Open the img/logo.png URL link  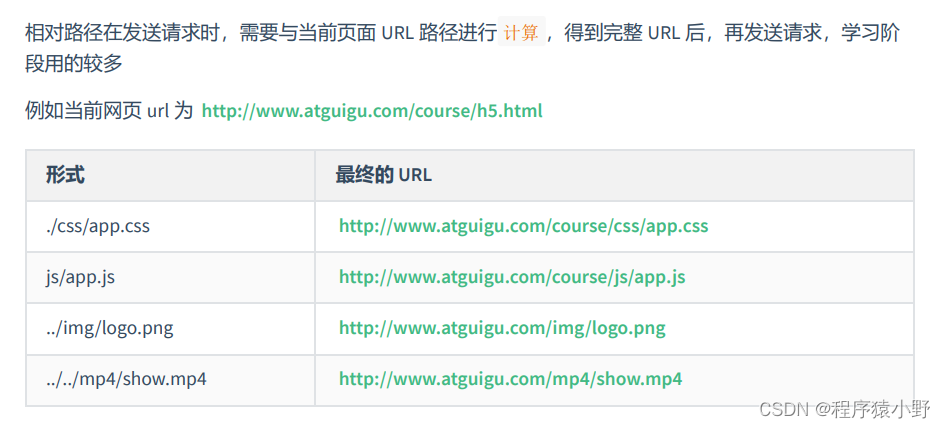[x=502, y=328]
